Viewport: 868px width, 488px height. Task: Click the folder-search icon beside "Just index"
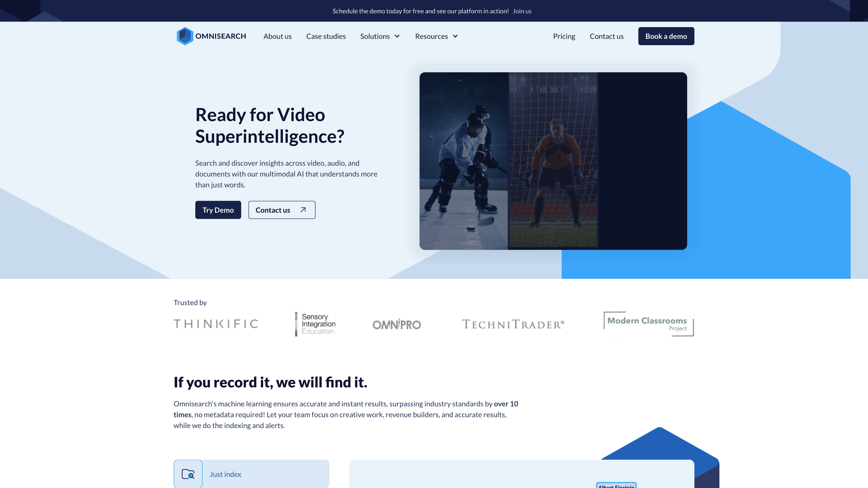click(x=188, y=474)
